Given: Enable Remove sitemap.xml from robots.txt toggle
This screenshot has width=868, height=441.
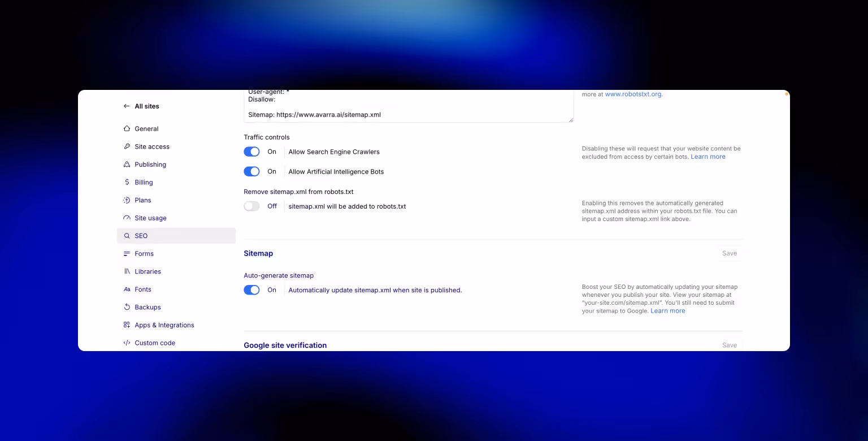Looking at the screenshot, I should point(251,206).
